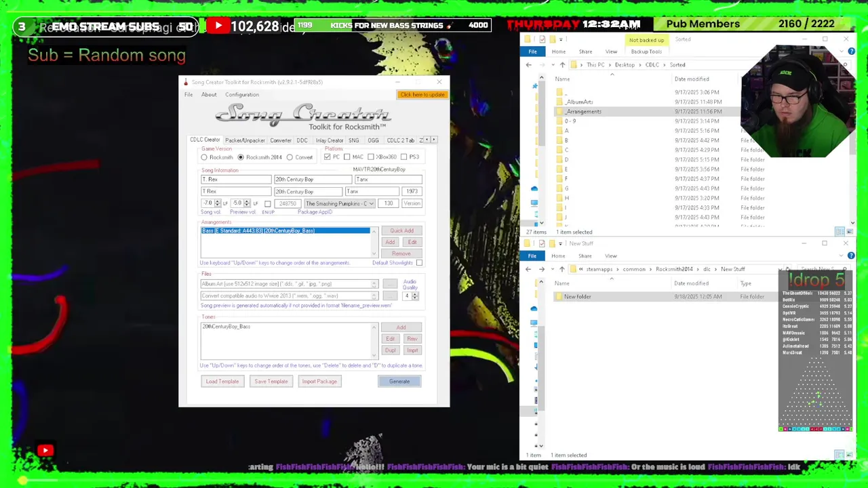Click the OneDrive cloud icon in Sorted window sidebar
The width and height of the screenshot is (868, 488).
534,188
